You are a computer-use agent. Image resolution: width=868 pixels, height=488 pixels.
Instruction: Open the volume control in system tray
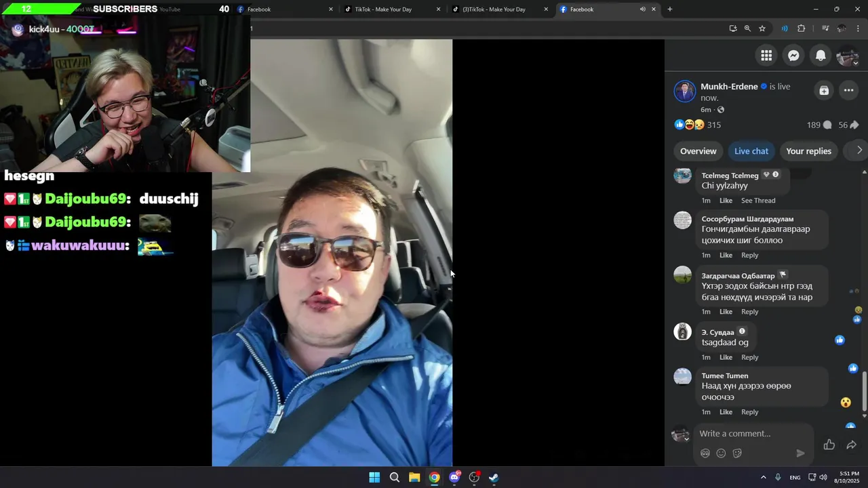coord(823,477)
